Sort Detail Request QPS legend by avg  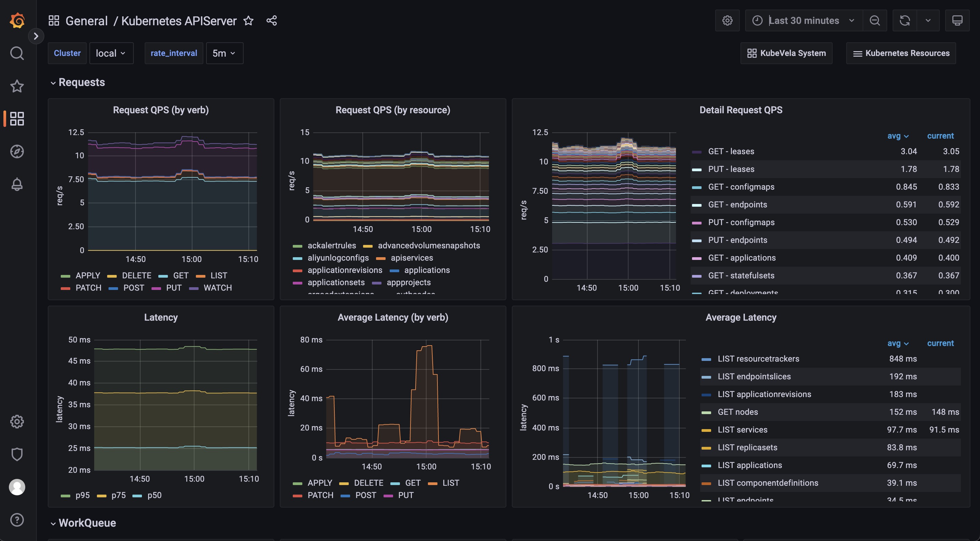[x=898, y=136]
